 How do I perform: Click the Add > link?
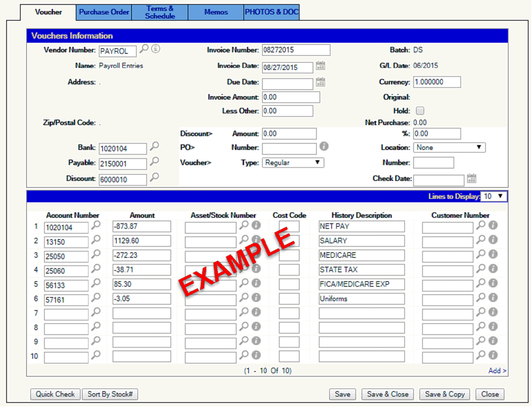click(x=497, y=371)
